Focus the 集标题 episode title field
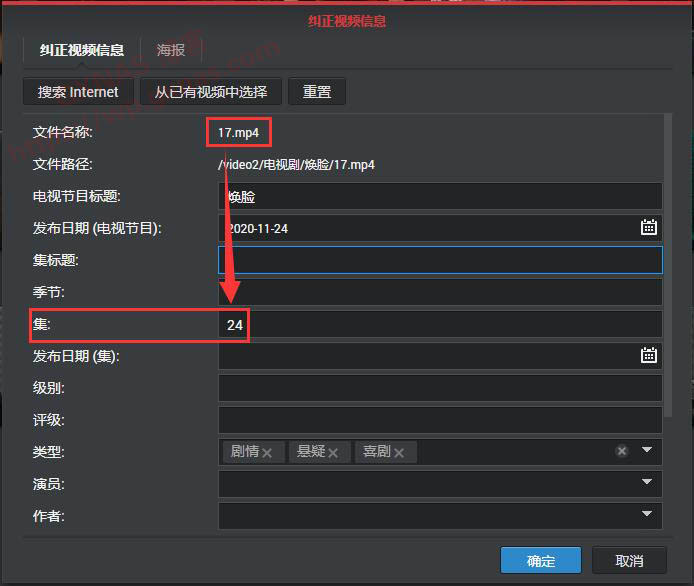Screen dimensions: 694x586 [x=440, y=260]
